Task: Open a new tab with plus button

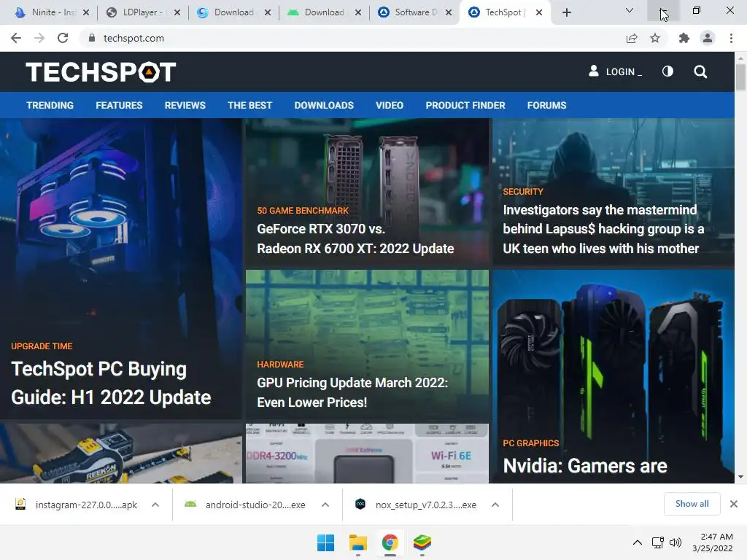Action: coord(566,12)
